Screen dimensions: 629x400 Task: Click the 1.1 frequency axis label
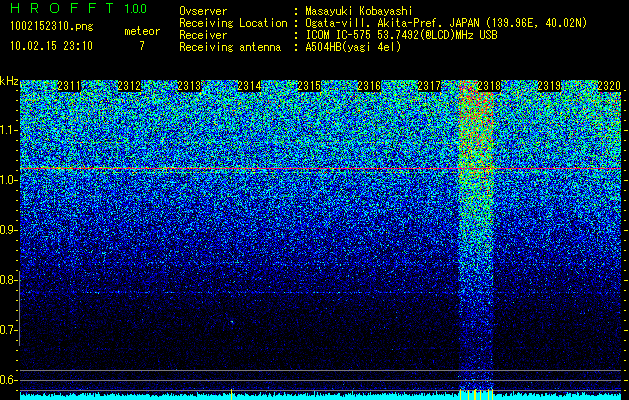[8, 130]
